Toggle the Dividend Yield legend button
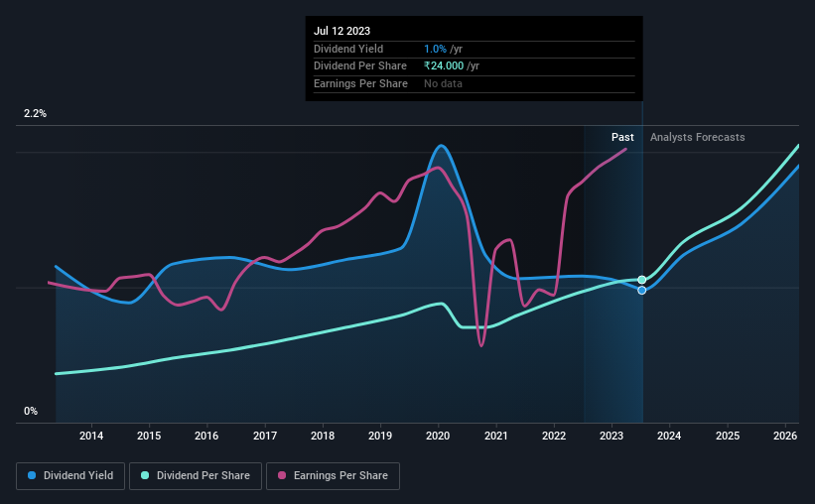 pos(70,476)
